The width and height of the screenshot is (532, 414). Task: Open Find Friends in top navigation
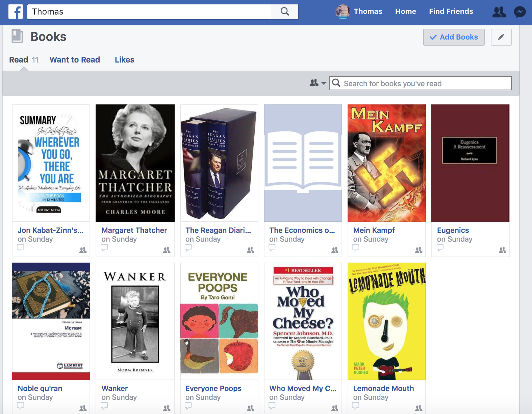(x=451, y=11)
